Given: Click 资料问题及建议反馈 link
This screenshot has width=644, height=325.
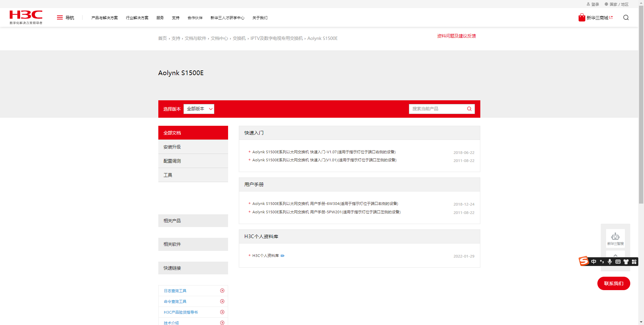Looking at the screenshot, I should [457, 36].
